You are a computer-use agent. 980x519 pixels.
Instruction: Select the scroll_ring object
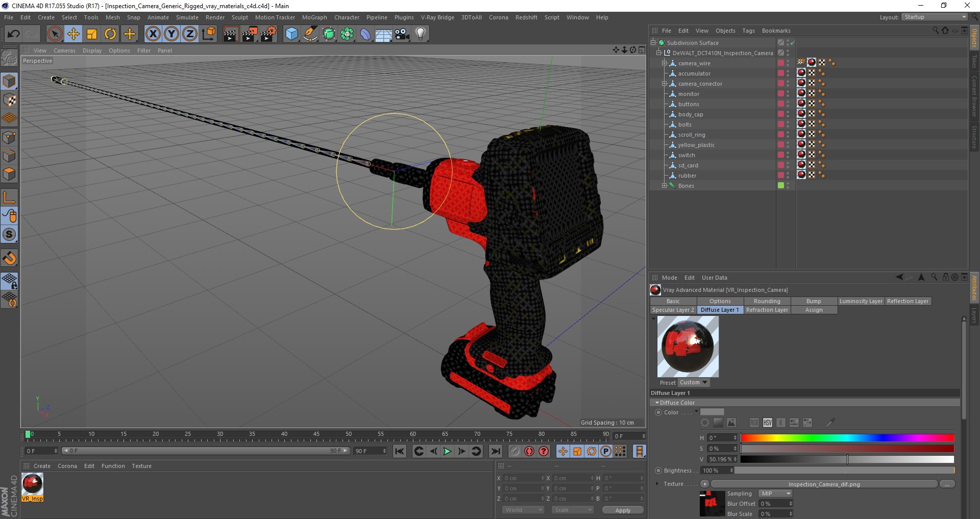coord(692,135)
